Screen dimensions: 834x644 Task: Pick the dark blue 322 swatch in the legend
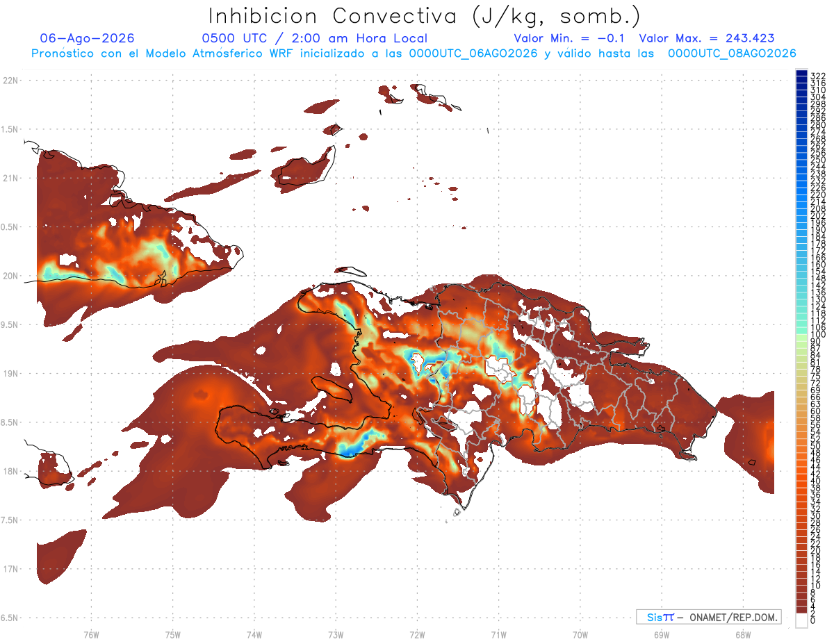[x=801, y=73]
